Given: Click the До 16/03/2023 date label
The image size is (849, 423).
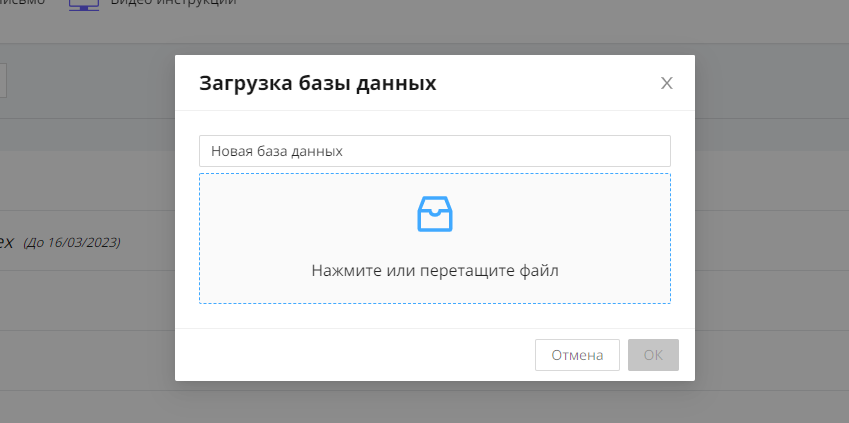Looking at the screenshot, I should click(71, 242).
